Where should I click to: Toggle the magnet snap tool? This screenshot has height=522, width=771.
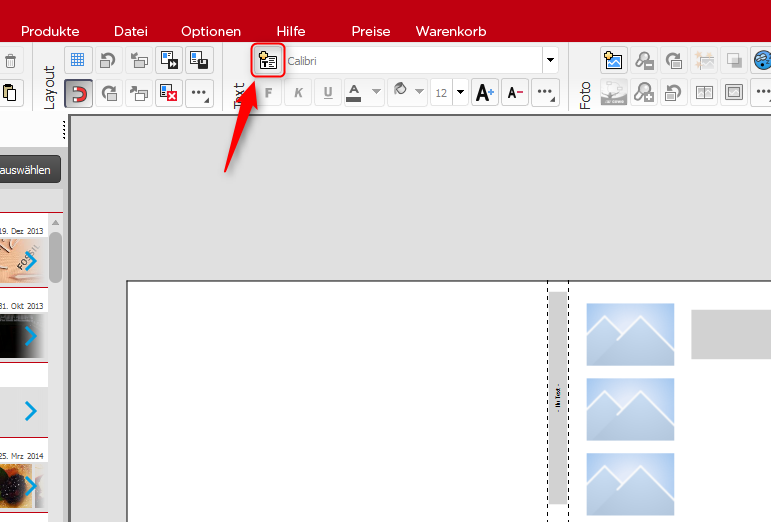[x=78, y=93]
